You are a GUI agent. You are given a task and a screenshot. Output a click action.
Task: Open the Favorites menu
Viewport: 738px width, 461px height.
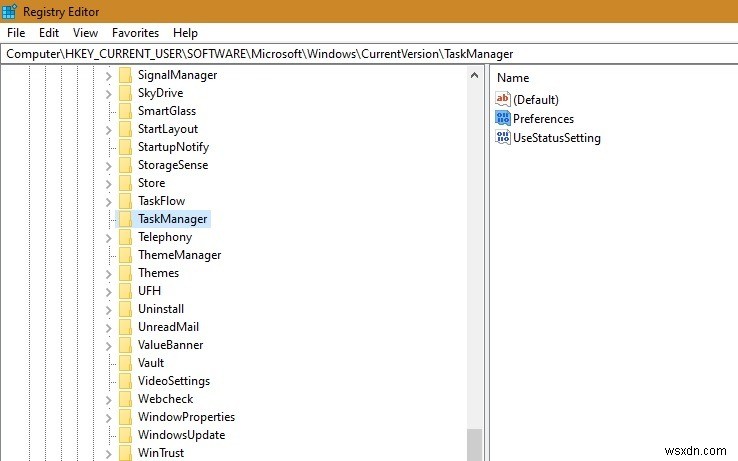click(x=135, y=33)
